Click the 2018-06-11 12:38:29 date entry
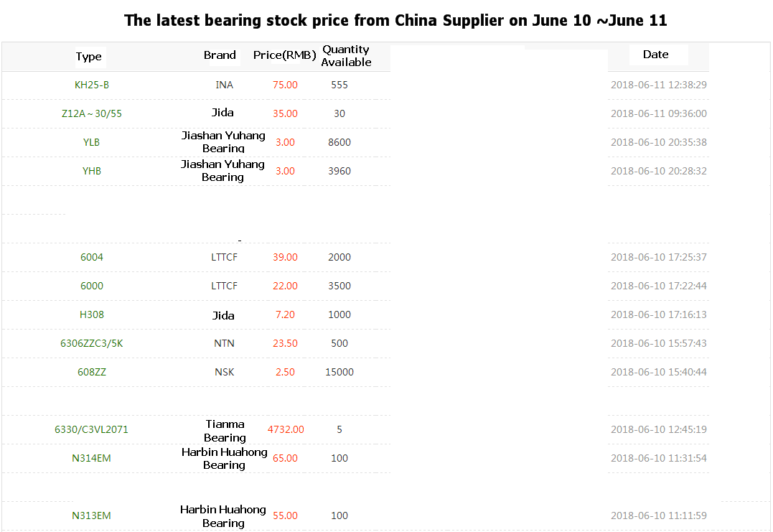773x532 pixels. pos(659,85)
